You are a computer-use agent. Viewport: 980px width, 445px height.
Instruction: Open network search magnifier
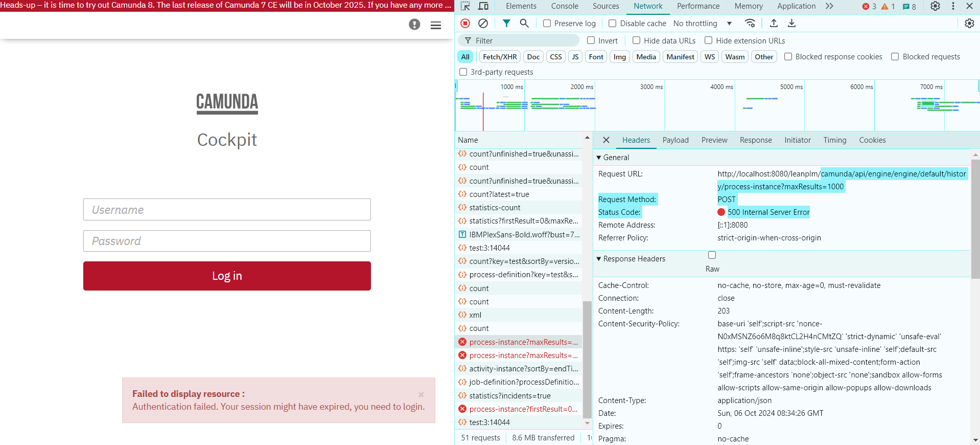pyautogui.click(x=524, y=23)
